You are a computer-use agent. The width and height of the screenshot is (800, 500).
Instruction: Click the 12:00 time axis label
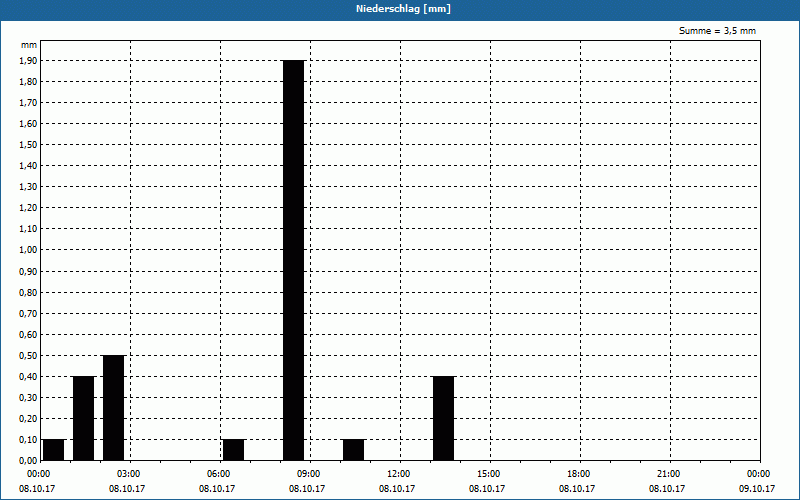[x=398, y=474]
